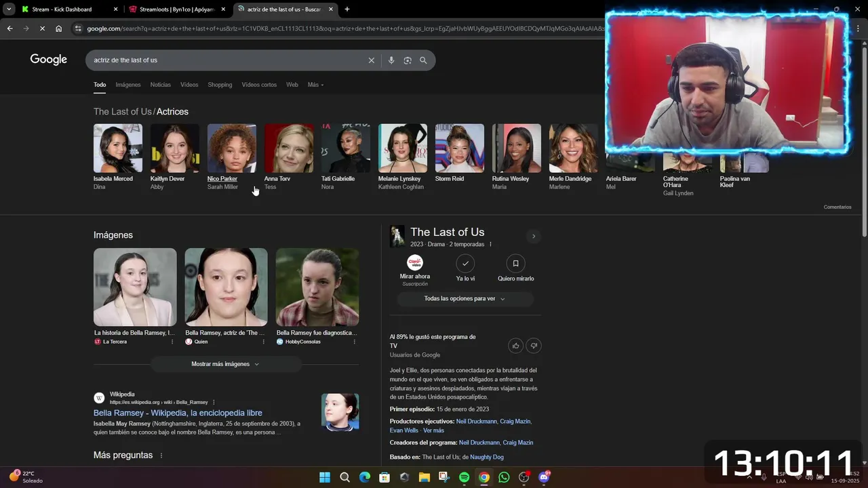Click Ver más producers link
The image size is (868, 488).
pos(433,430)
